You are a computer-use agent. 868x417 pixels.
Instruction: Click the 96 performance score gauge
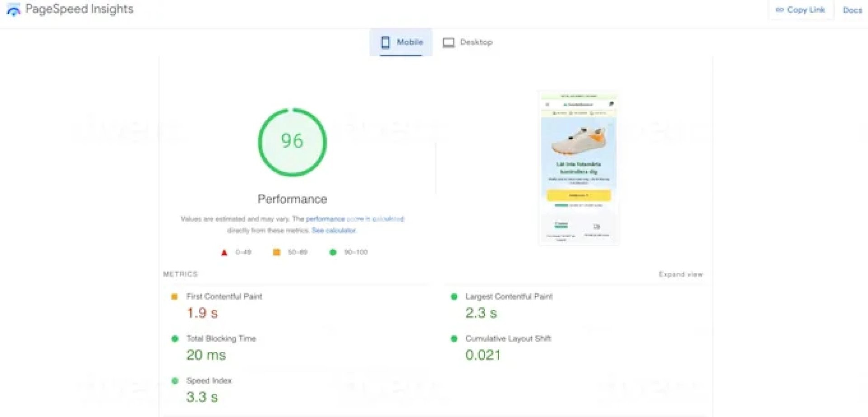pos(292,142)
